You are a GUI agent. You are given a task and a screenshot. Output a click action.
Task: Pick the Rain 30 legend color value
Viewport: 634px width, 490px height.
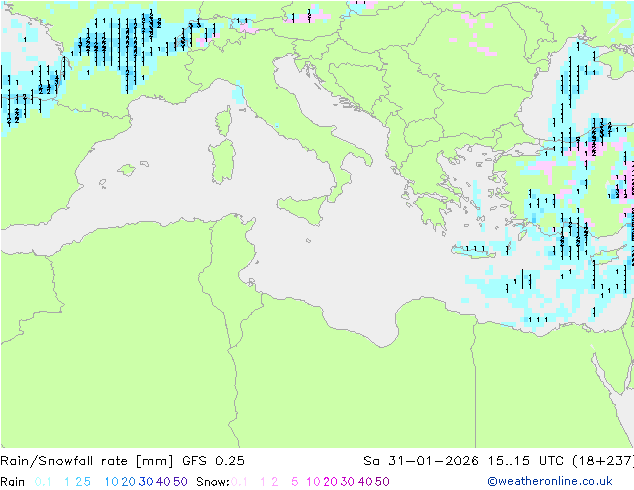tap(146, 482)
